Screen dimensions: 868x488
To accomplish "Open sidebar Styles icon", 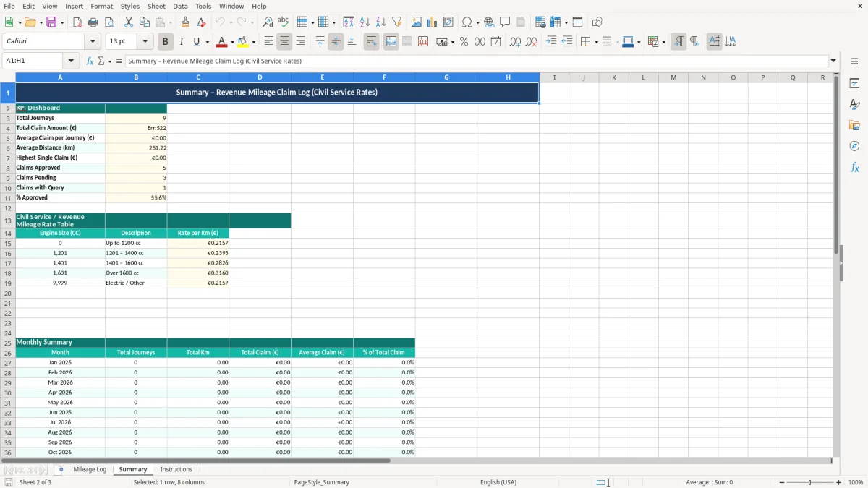I will (854, 104).
